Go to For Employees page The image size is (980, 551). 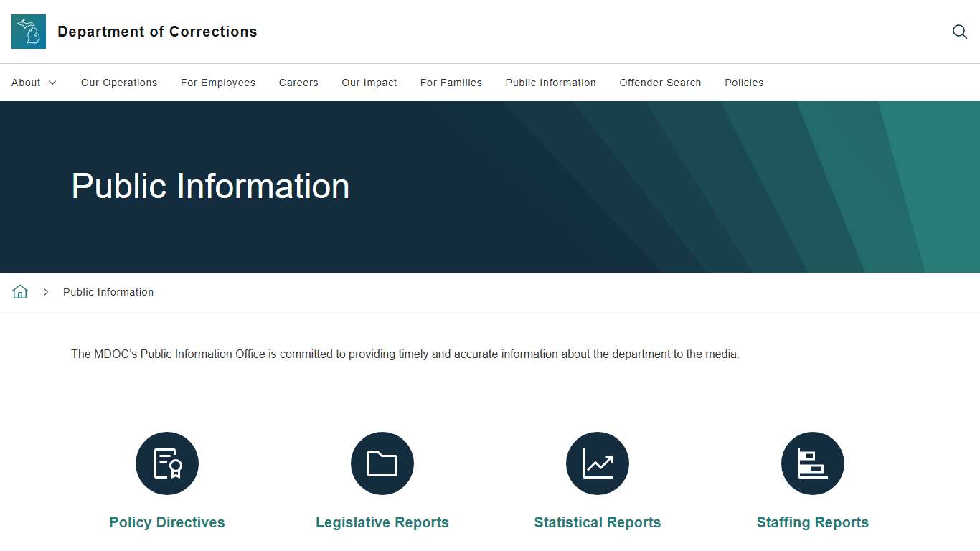pyautogui.click(x=218, y=83)
